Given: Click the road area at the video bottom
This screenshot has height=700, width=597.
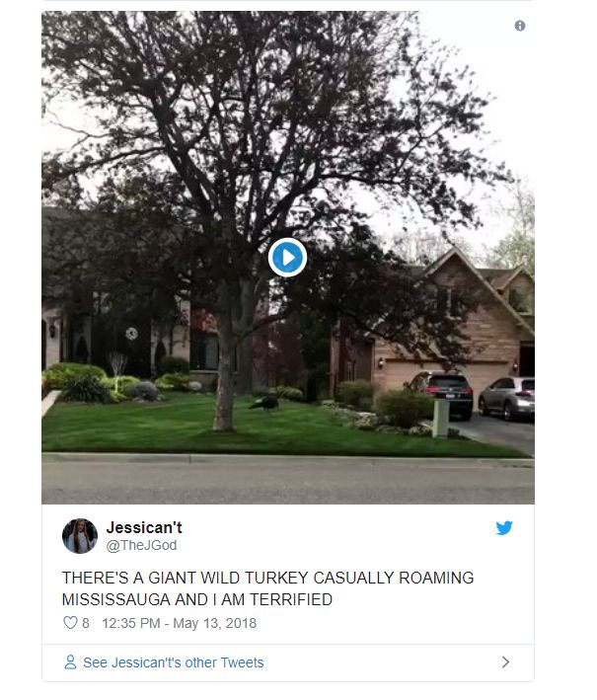Looking at the screenshot, I should pos(288,482).
